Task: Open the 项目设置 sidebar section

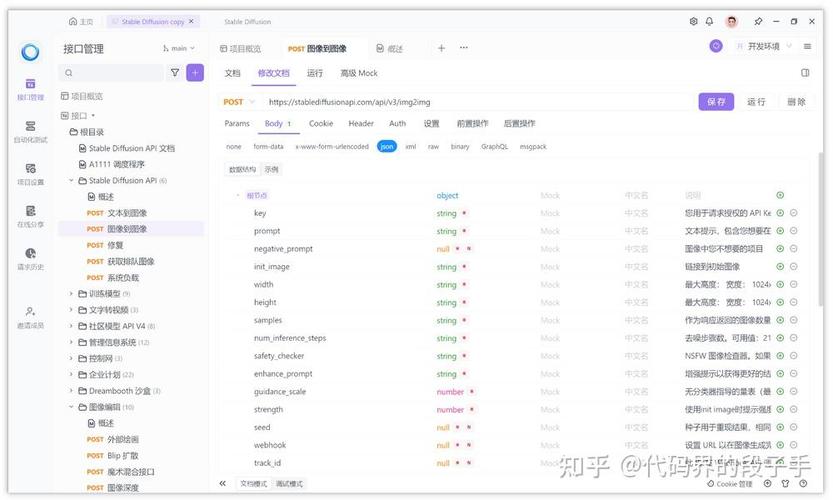Action: 30,174
